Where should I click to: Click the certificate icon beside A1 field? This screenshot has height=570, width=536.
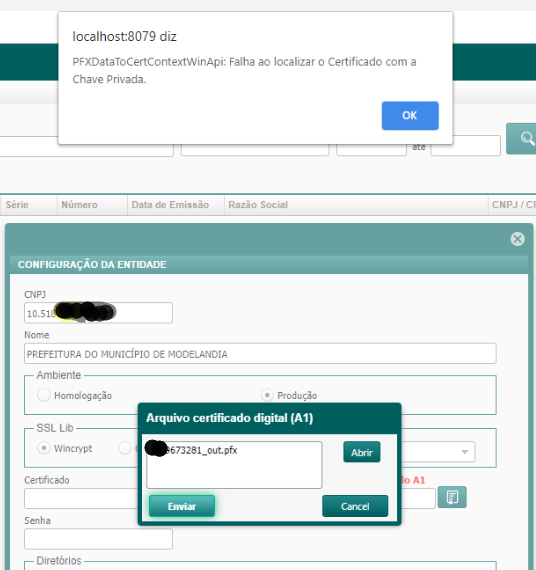tap(452, 497)
